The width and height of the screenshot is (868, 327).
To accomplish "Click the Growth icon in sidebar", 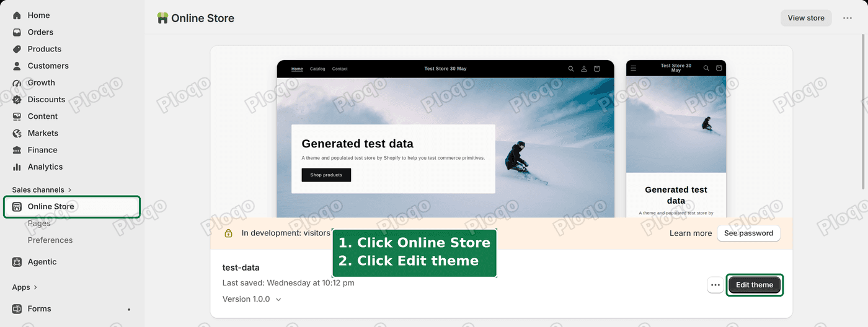I will pos(17,82).
